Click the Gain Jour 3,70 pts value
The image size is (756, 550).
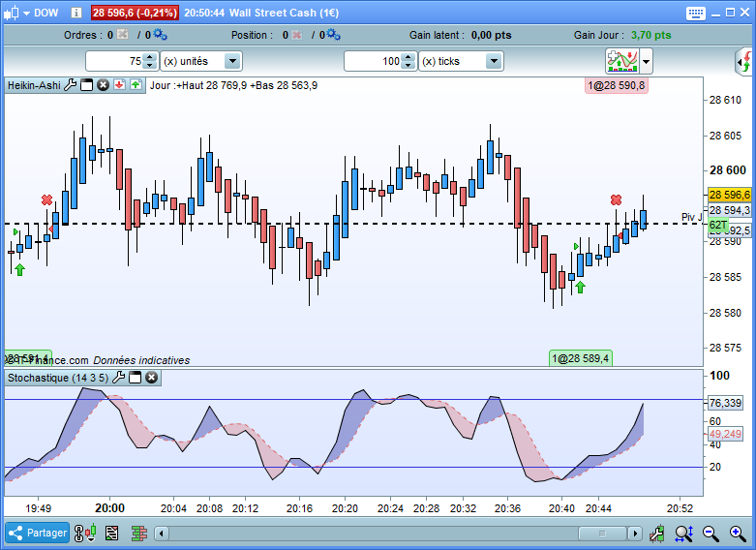pyautogui.click(x=650, y=35)
